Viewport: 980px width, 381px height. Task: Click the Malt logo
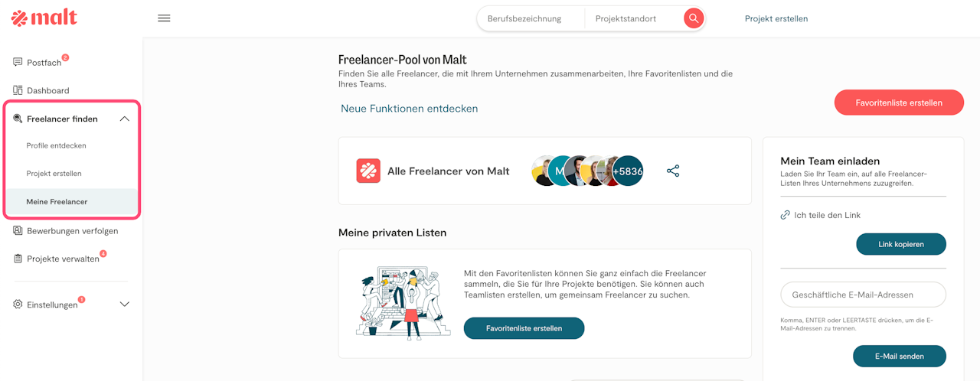point(44,18)
